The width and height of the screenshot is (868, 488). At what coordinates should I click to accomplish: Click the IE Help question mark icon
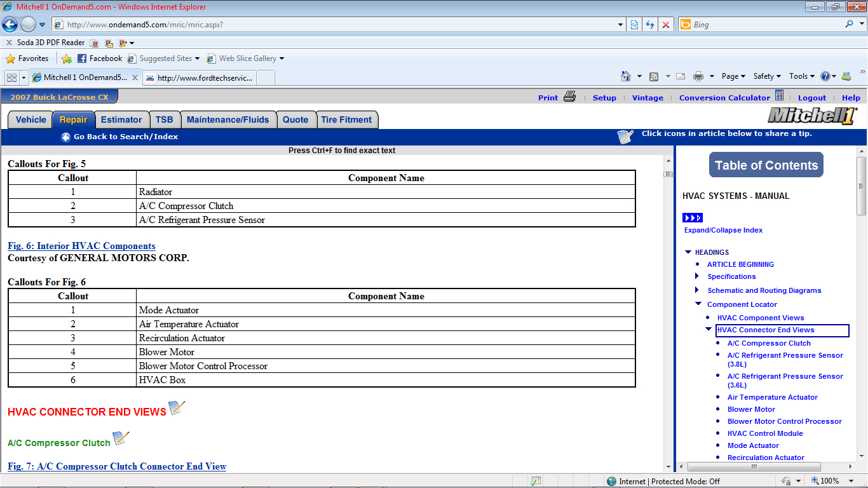(x=825, y=76)
